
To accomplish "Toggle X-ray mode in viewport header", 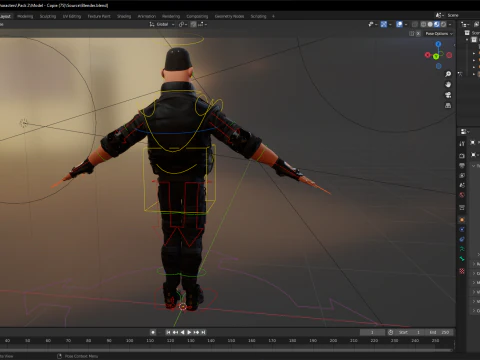I will 415,24.
